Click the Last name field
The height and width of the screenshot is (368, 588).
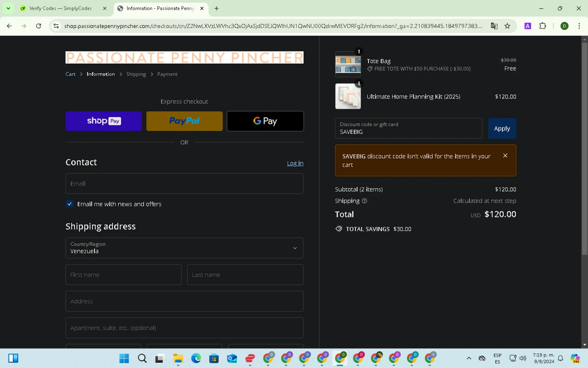point(245,275)
